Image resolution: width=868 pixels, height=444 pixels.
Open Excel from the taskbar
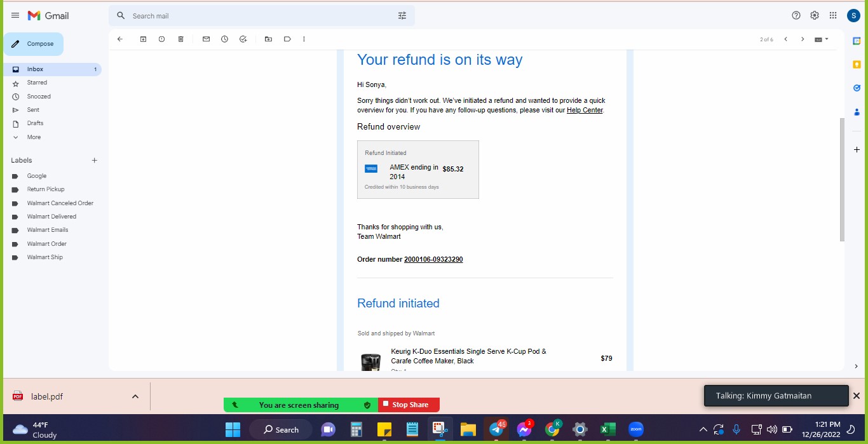608,429
